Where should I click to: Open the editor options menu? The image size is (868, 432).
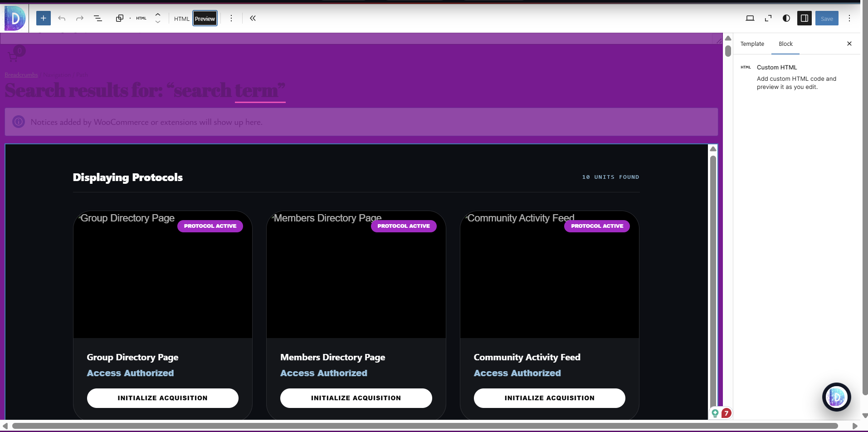pos(849,18)
